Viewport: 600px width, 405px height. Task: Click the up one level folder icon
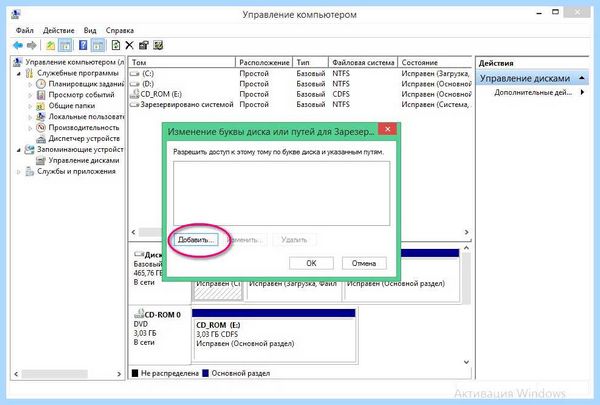tap(51, 46)
